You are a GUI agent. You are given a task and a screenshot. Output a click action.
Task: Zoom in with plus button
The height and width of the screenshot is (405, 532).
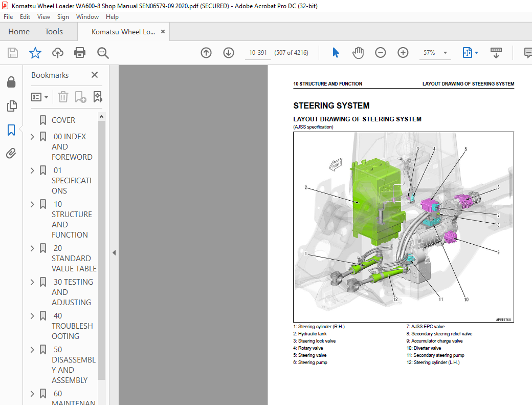(403, 53)
